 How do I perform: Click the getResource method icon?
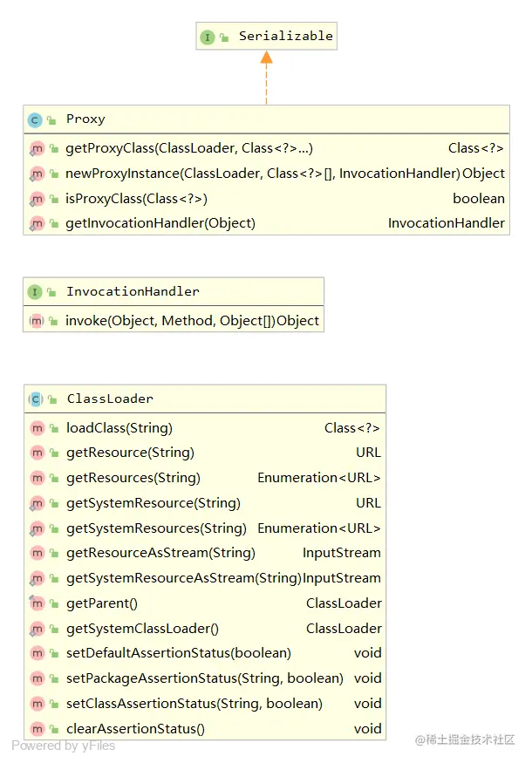[38, 453]
